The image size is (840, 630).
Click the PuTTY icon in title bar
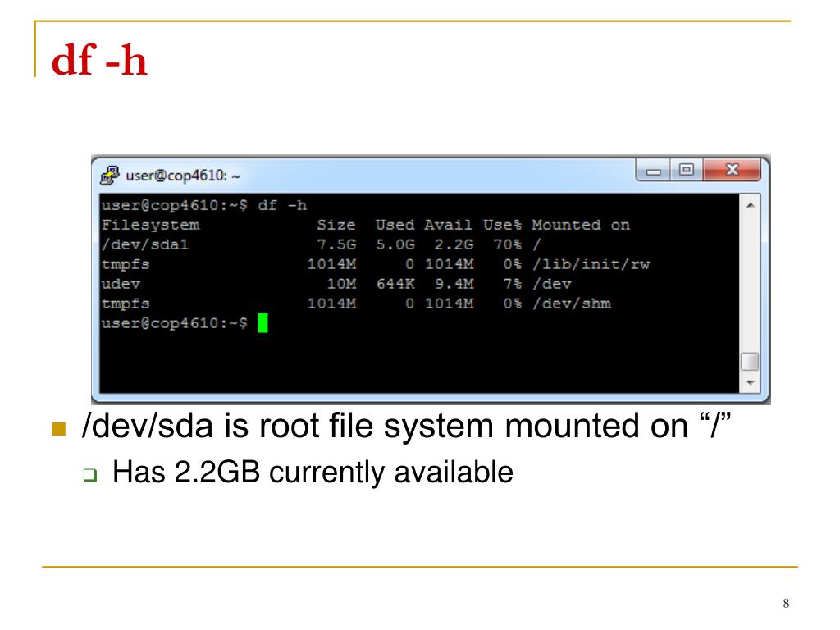pyautogui.click(x=110, y=176)
